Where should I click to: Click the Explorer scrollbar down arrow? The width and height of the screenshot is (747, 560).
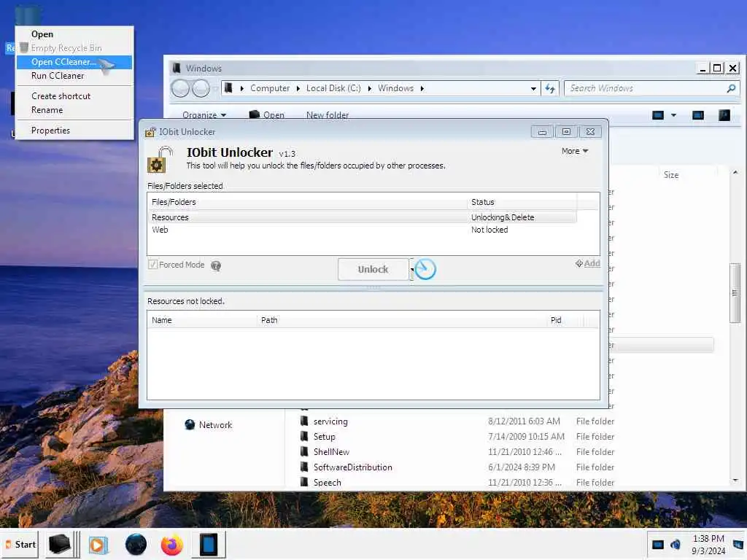(x=735, y=481)
